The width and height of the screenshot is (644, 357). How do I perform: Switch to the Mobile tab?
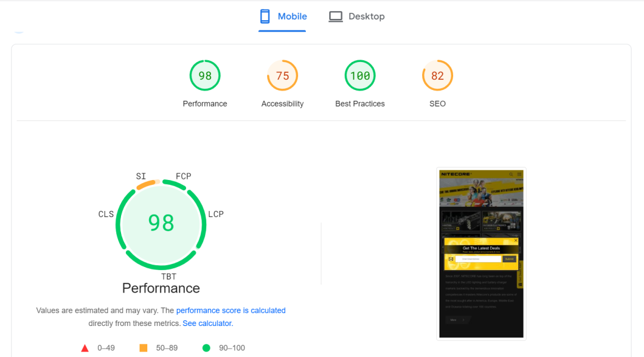[283, 17]
